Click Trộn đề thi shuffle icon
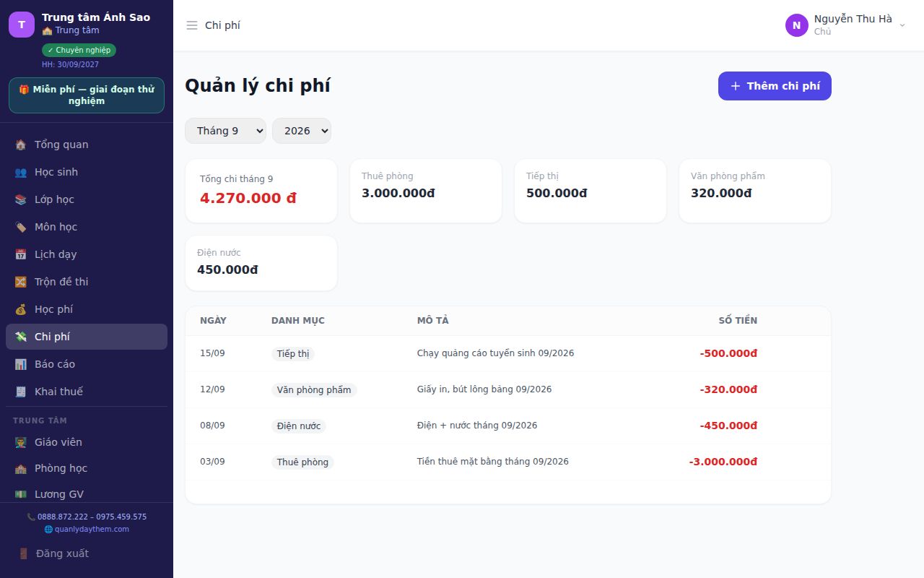This screenshot has width=924, height=578. tap(21, 282)
